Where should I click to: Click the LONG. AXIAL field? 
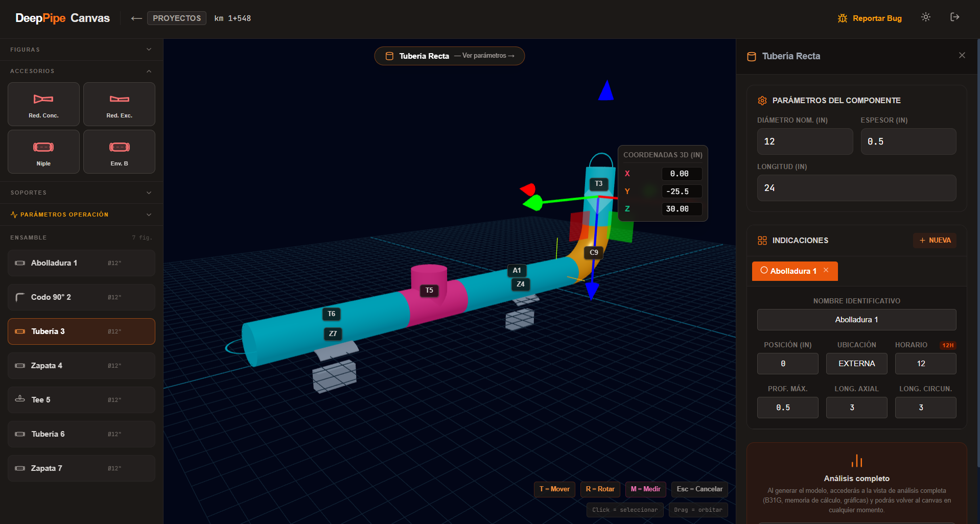click(x=857, y=408)
